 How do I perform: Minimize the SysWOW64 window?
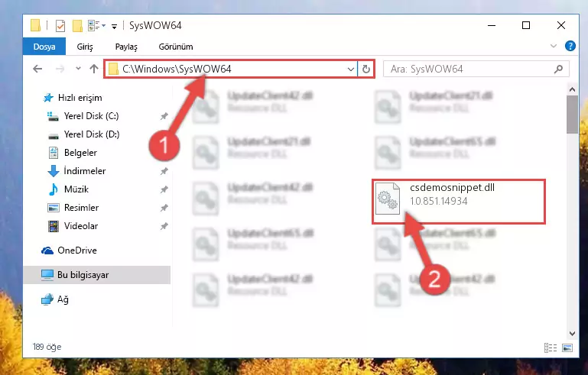[x=492, y=25]
